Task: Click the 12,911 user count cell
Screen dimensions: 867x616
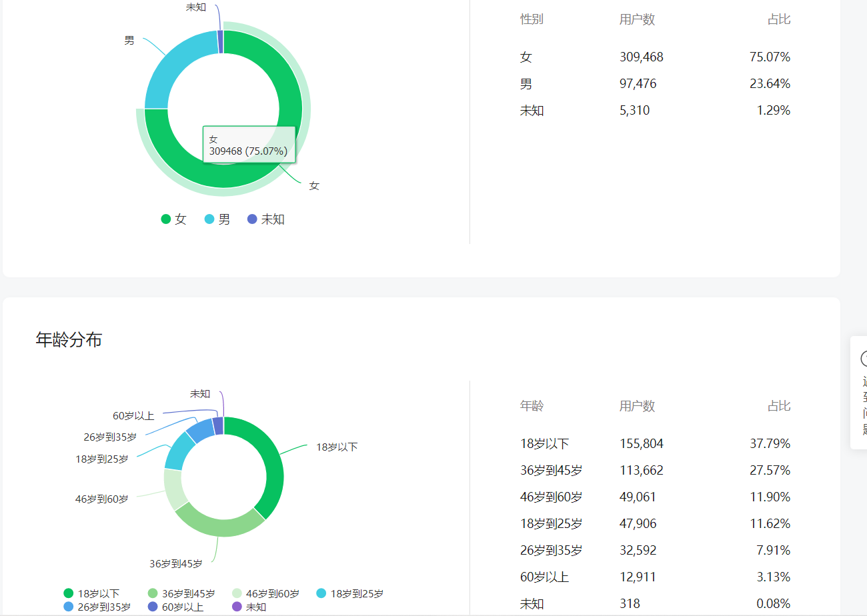Action: point(638,577)
